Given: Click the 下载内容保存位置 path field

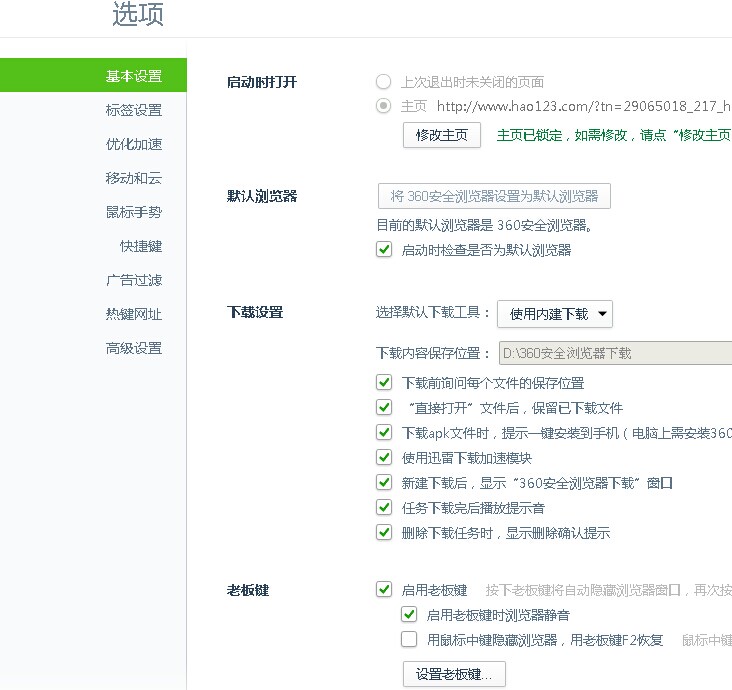Looking at the screenshot, I should point(614,353).
